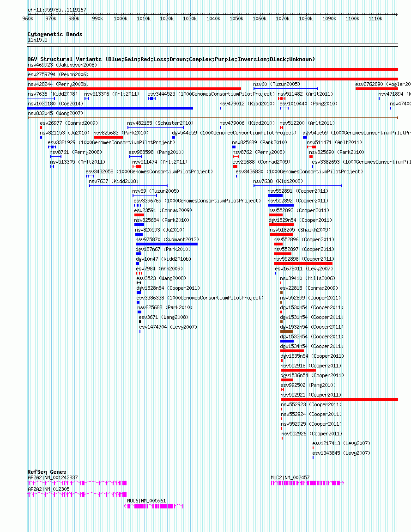Click the nsv513306 (Arlt2011) label
Screen dimensions: 411x532
(112, 94)
